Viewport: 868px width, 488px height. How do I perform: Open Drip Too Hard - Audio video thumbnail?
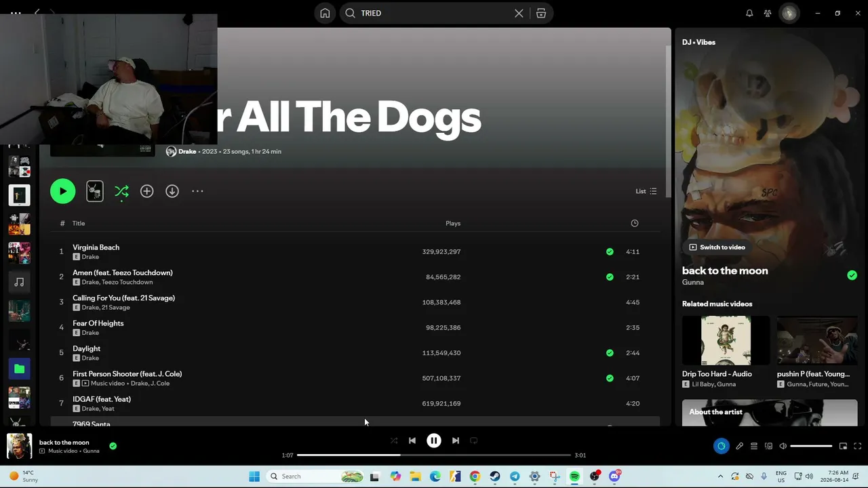[726, 340]
